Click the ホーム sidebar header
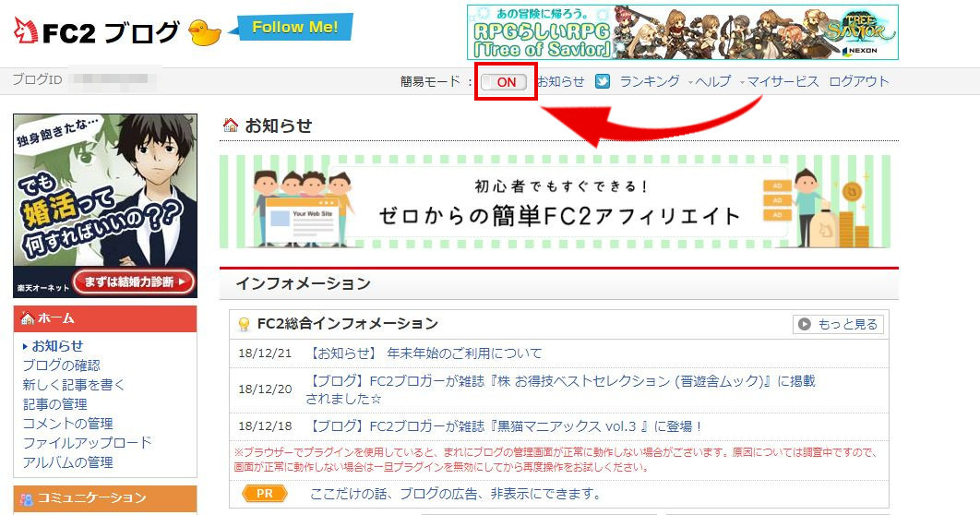980x515 pixels. tap(105, 318)
